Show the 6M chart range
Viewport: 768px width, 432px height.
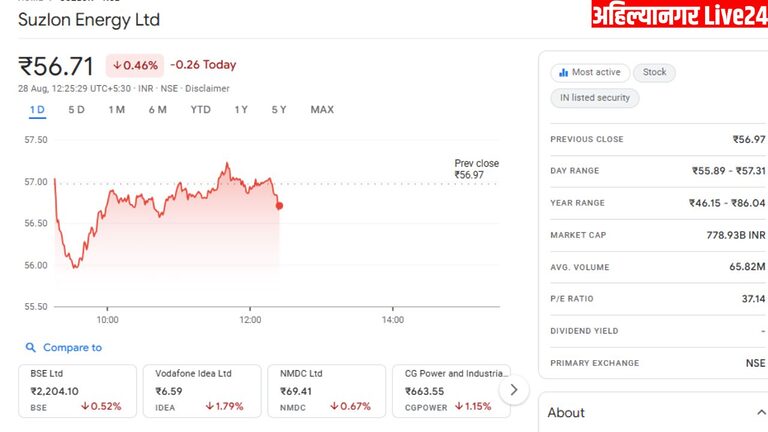[x=158, y=110]
